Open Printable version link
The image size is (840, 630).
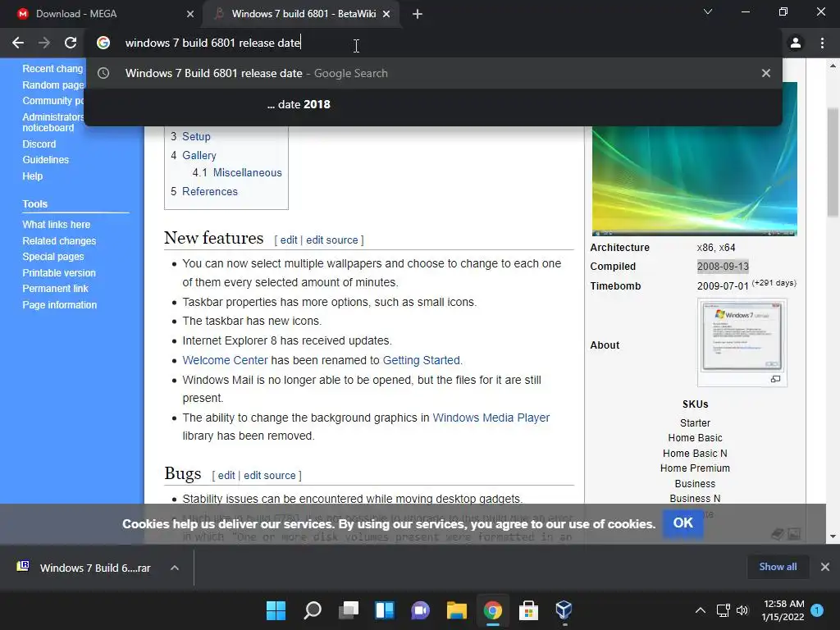(59, 272)
